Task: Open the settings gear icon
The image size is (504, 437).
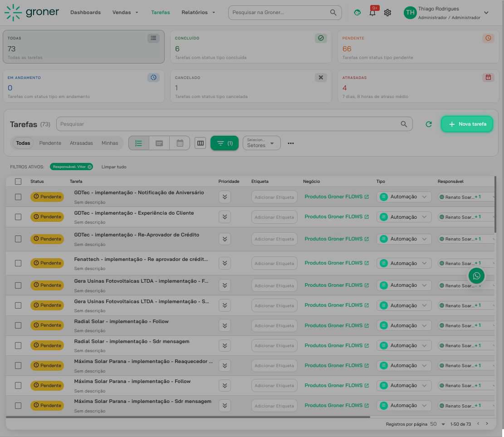Action: pos(388,13)
